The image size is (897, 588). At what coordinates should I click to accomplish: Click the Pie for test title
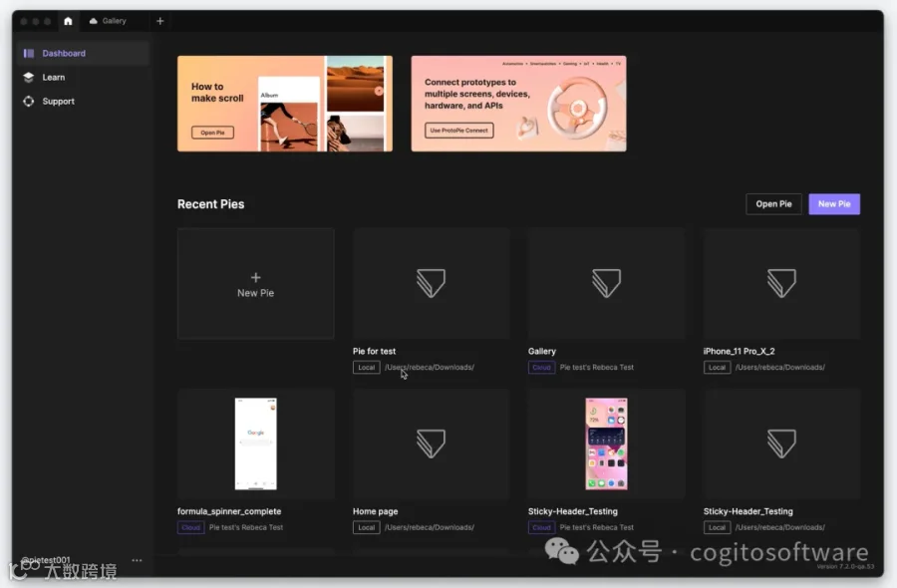pyautogui.click(x=374, y=351)
